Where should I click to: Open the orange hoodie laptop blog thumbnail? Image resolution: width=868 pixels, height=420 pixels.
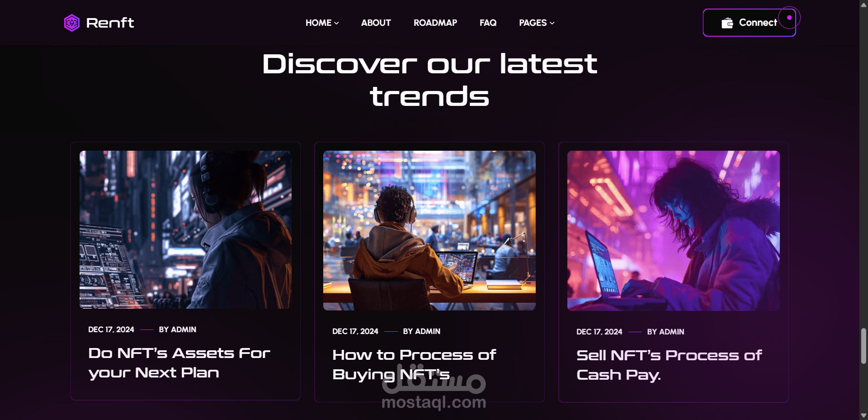pos(429,230)
